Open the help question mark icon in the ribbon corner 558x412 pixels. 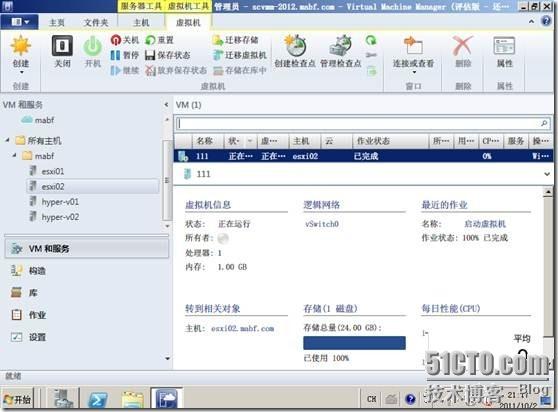pyautogui.click(x=546, y=21)
